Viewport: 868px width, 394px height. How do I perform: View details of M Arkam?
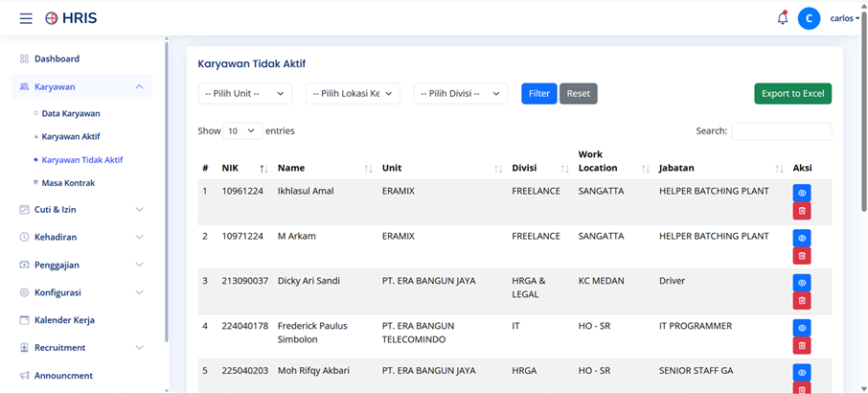pos(802,238)
